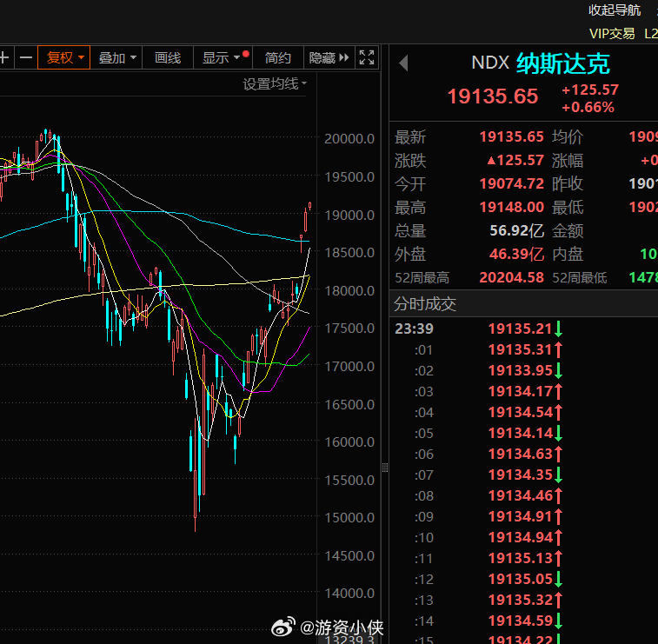Click 收起导航 to collapse navigation
The image size is (658, 644).
[x=615, y=10]
